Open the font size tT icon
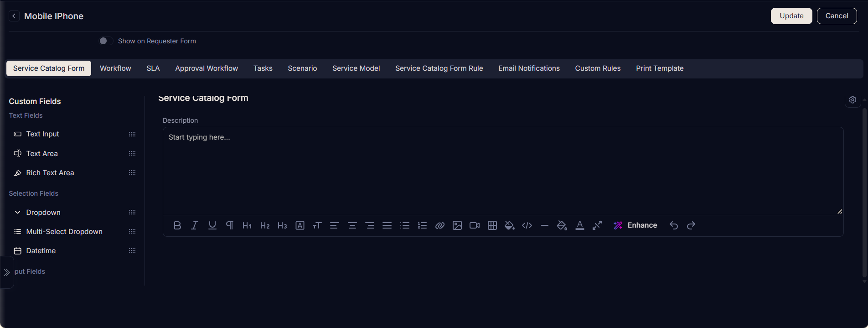This screenshot has width=868, height=328. click(x=317, y=225)
